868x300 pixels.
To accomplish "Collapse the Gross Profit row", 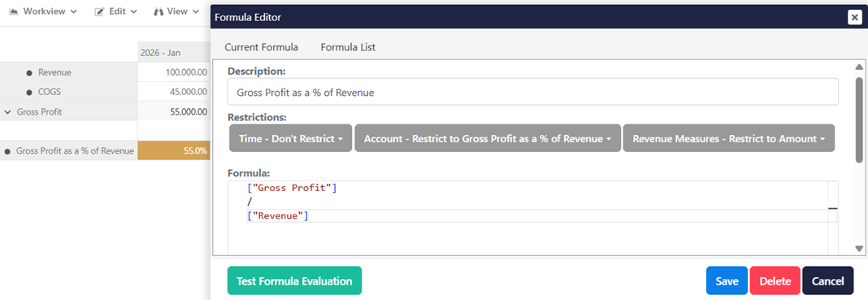I will point(8,112).
